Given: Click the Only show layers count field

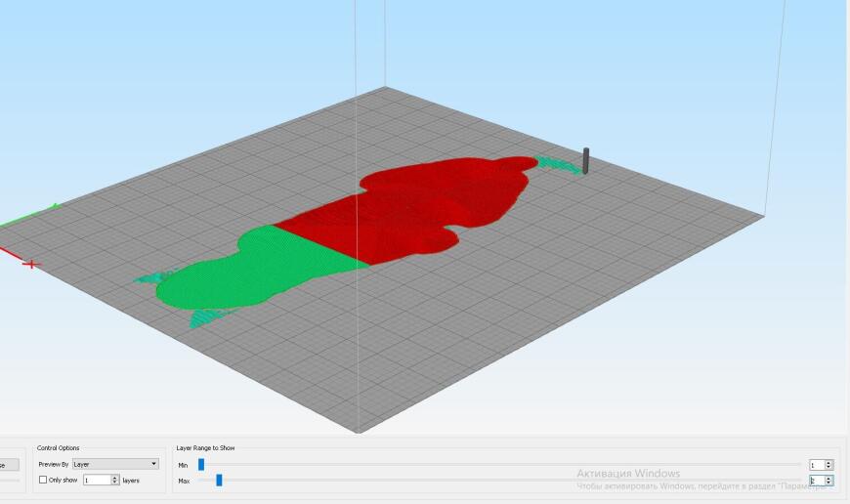Looking at the screenshot, I should (x=97, y=481).
